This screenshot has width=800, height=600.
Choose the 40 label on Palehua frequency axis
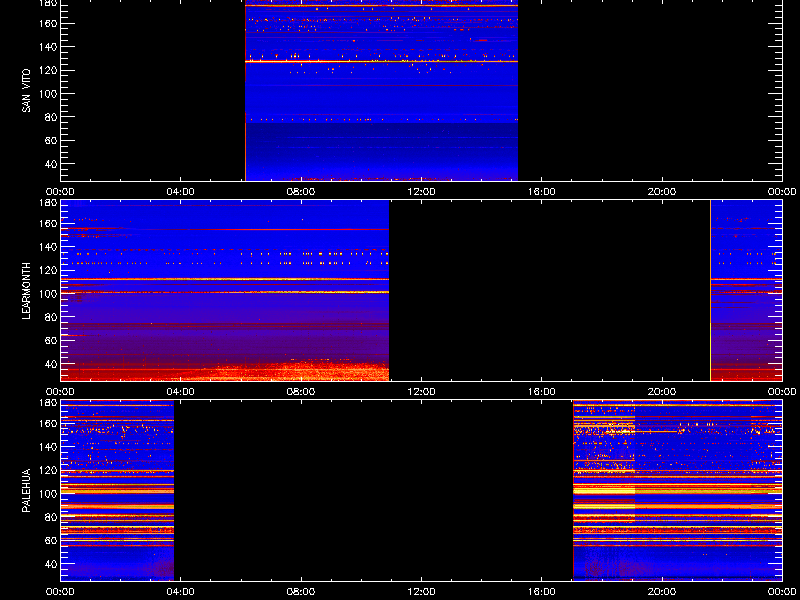(x=51, y=564)
